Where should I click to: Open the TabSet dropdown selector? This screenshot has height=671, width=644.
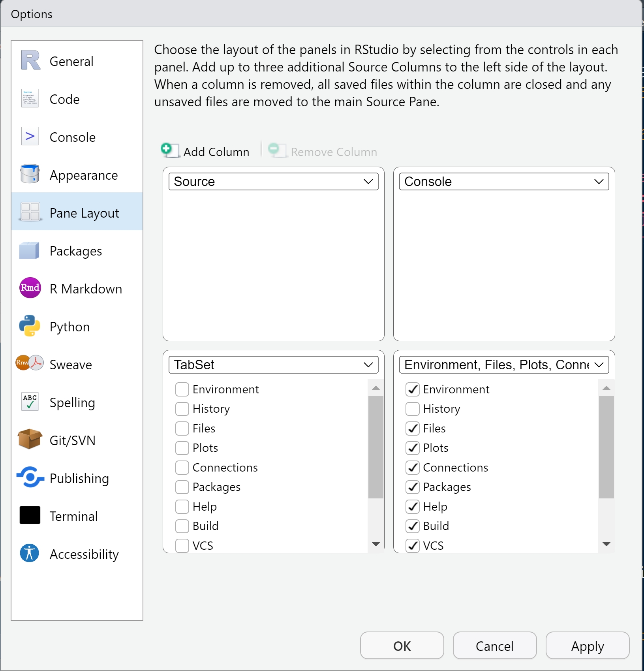273,365
